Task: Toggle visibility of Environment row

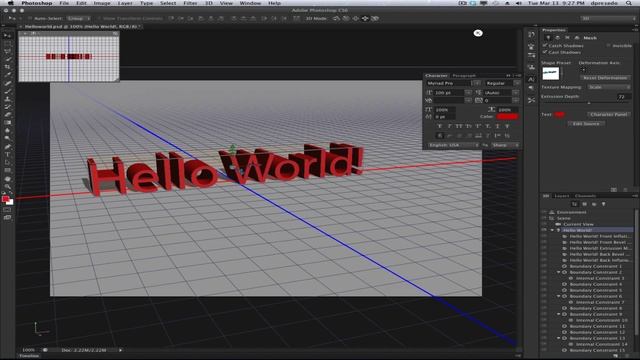Action: pos(544,212)
